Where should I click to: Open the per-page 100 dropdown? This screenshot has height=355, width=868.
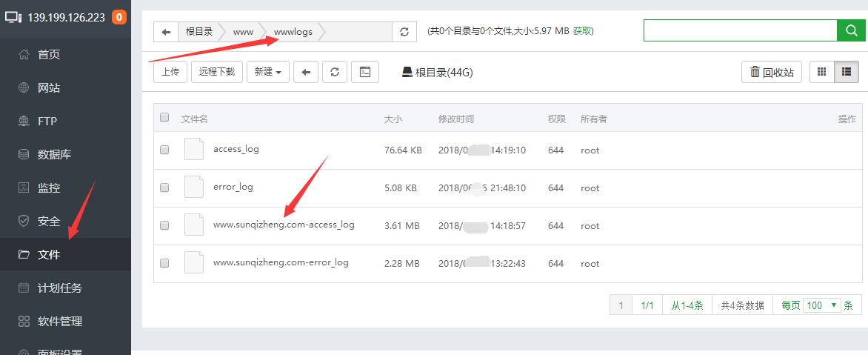tap(821, 305)
